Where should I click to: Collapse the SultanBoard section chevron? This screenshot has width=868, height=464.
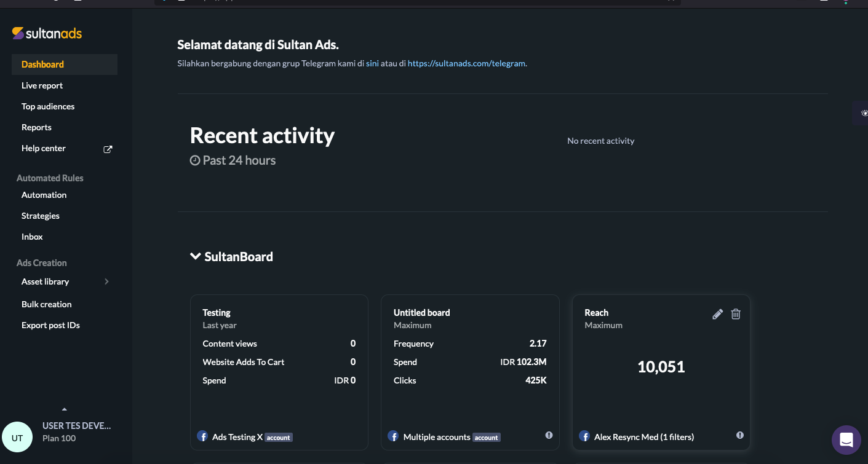coord(196,256)
